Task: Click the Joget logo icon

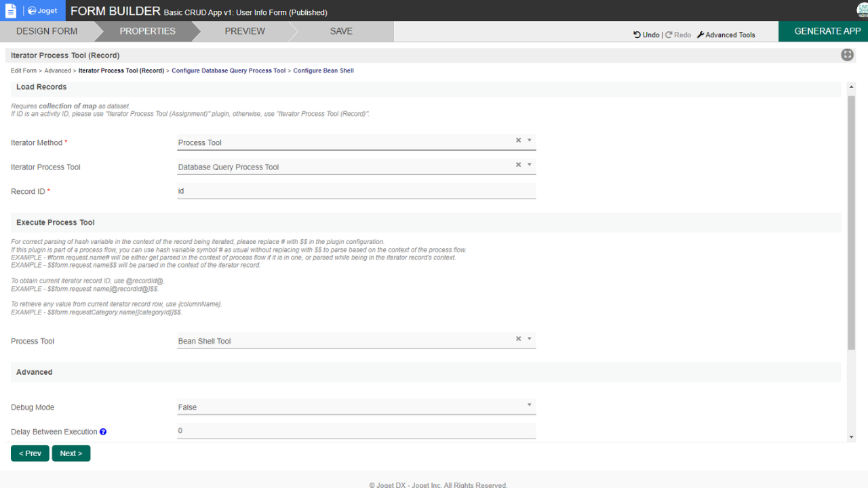Action: 42,11
